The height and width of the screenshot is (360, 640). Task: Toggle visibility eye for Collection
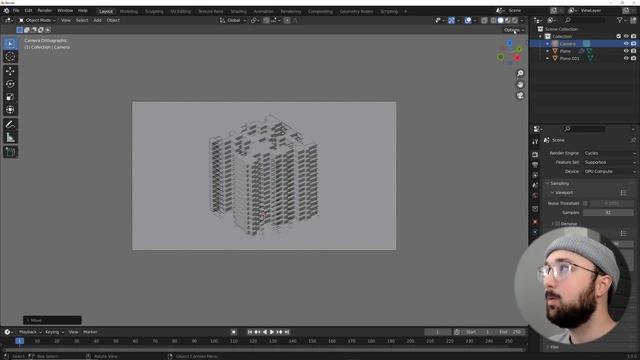(626, 36)
